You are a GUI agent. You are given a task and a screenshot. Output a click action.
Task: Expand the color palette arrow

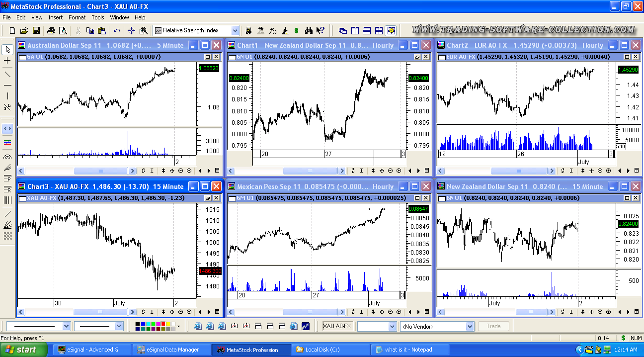pyautogui.click(x=179, y=326)
